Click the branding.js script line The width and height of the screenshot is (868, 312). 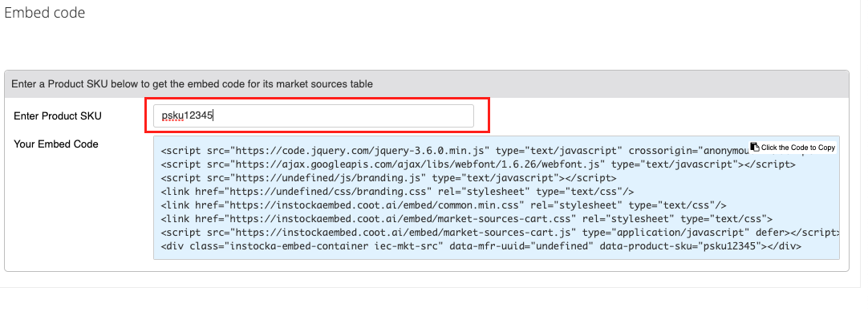(x=388, y=178)
